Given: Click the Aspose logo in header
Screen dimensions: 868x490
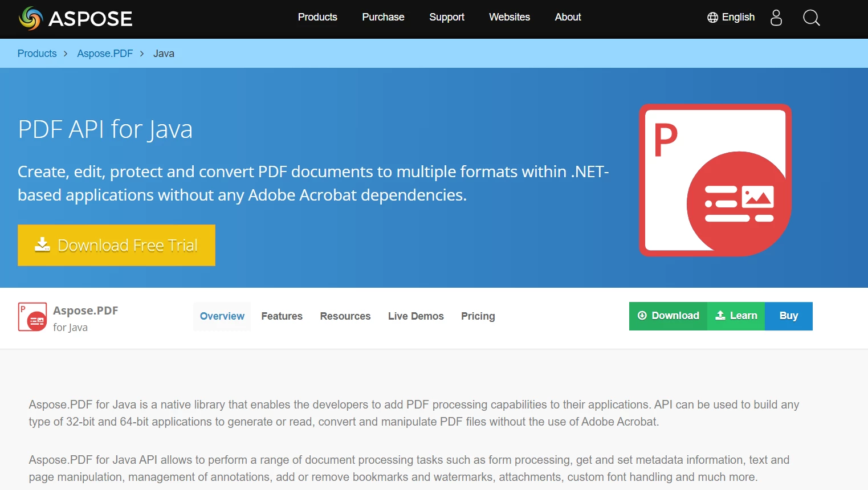Looking at the screenshot, I should [75, 18].
